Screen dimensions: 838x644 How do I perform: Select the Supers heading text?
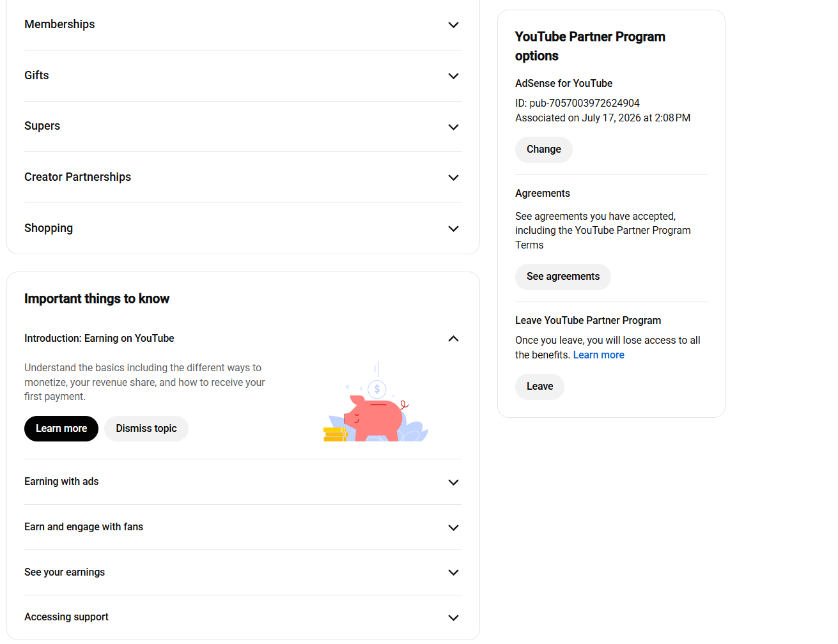[x=42, y=126]
